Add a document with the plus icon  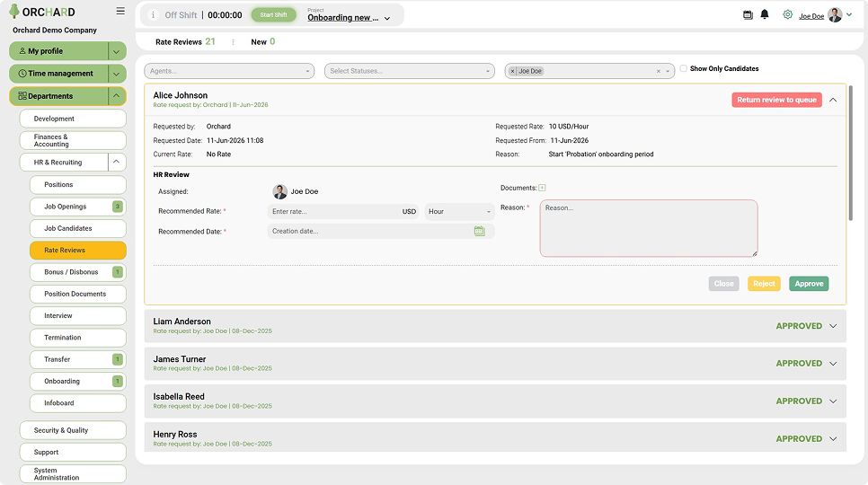pos(542,188)
